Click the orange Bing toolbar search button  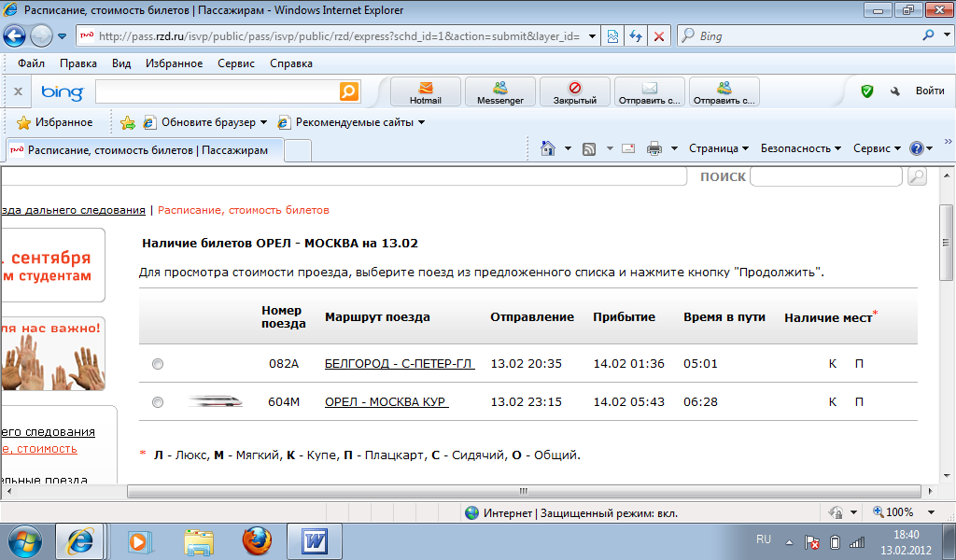349,91
